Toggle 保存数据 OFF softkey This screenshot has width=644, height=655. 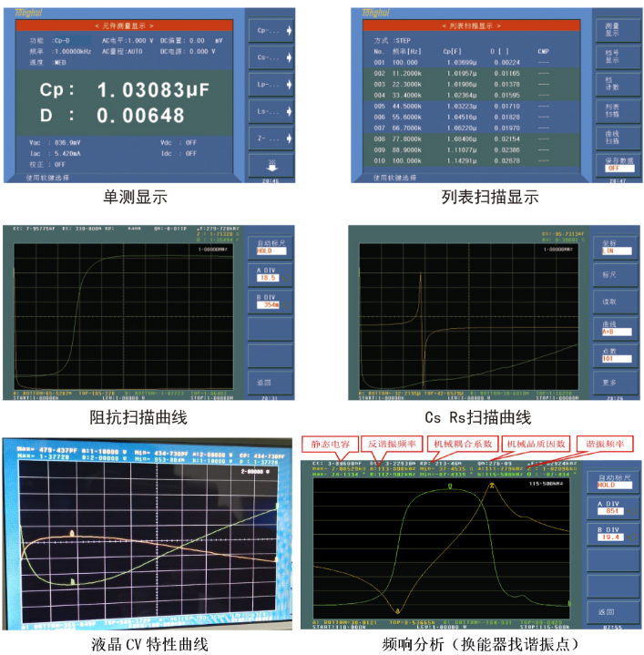[618, 165]
